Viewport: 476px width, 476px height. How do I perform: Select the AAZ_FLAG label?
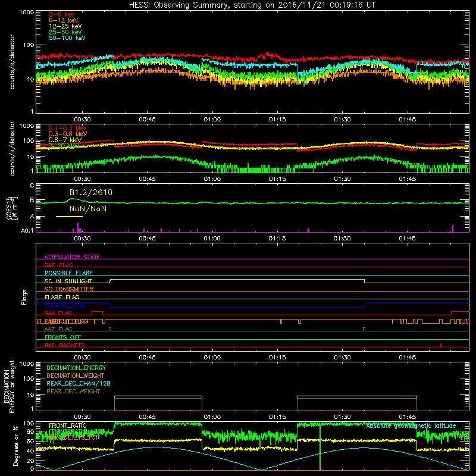58,329
